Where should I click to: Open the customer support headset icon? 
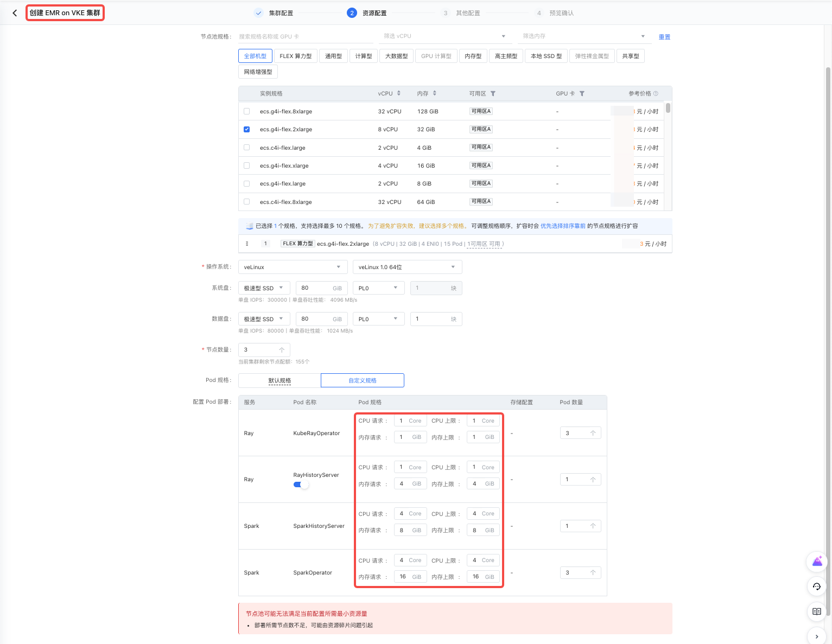(817, 586)
